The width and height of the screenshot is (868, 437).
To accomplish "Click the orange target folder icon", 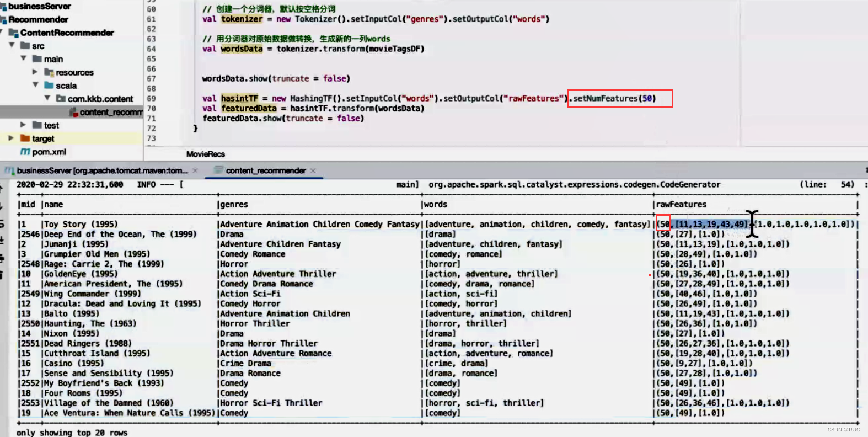I will tap(25, 138).
